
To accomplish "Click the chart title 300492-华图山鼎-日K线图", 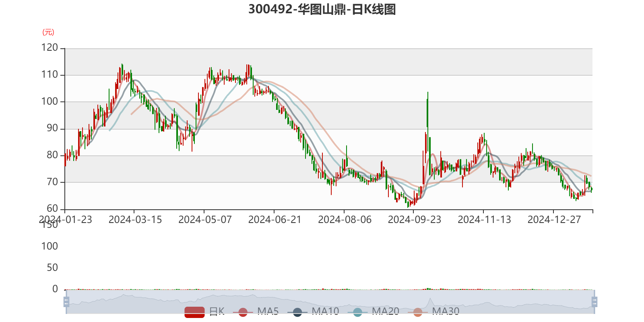I will point(322,9).
